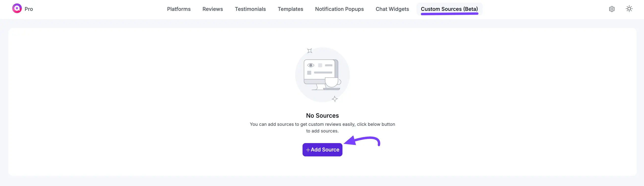Click the Add Source button
The image size is (644, 186).
pyautogui.click(x=322, y=149)
